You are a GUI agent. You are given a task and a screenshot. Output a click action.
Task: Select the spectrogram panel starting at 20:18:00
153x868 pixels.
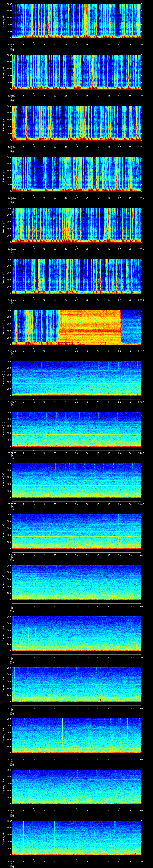[77, 225]
